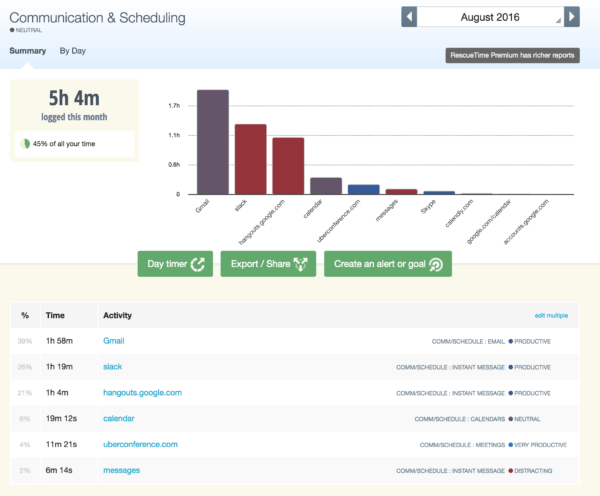The width and height of the screenshot is (600, 496).
Task: Open the slack activity link
Action: tap(112, 367)
